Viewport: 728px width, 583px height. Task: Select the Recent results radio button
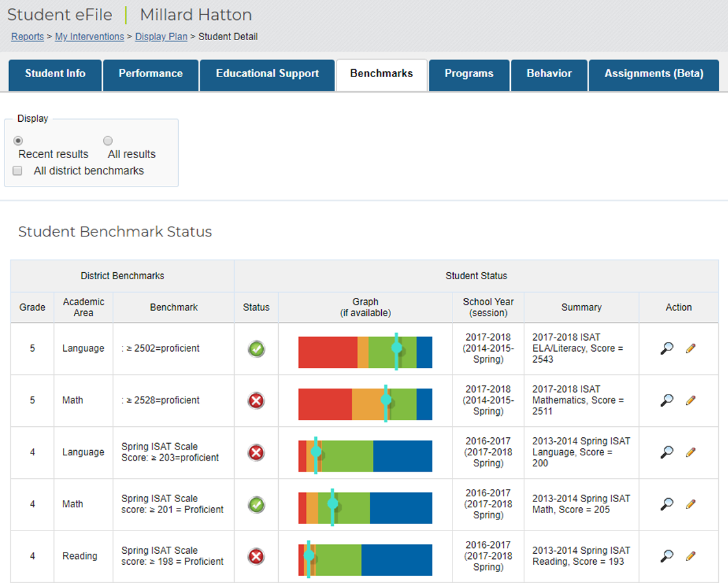18,141
